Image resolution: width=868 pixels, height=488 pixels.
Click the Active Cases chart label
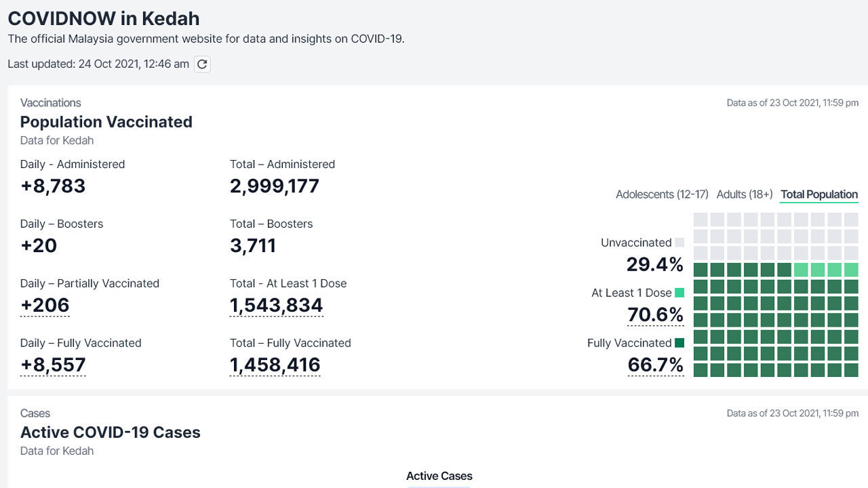pyautogui.click(x=439, y=476)
